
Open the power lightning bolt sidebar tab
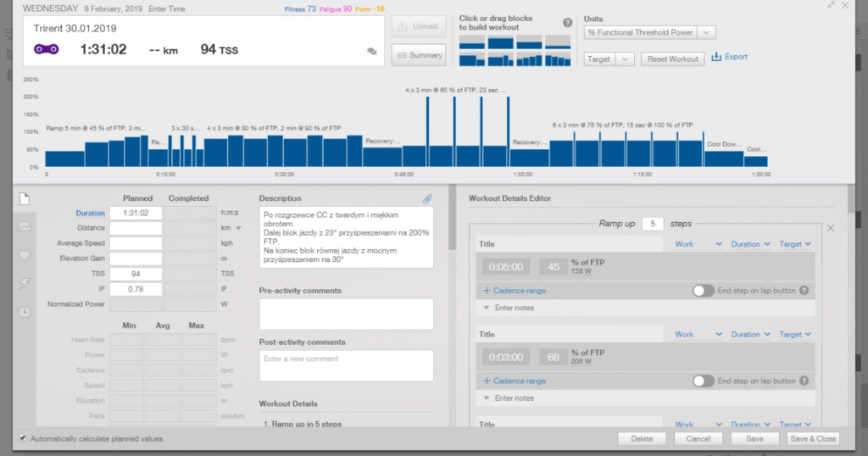coord(25,283)
